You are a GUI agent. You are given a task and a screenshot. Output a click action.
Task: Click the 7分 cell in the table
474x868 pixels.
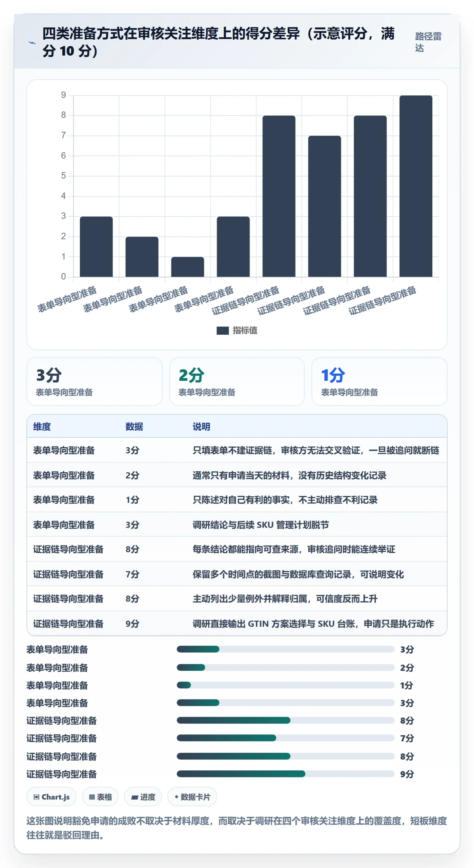point(132,574)
